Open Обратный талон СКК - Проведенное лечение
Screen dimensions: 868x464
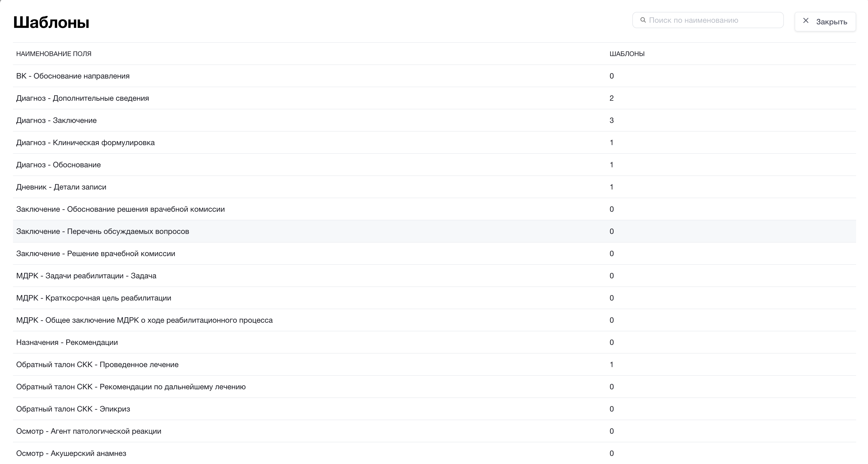(x=97, y=365)
